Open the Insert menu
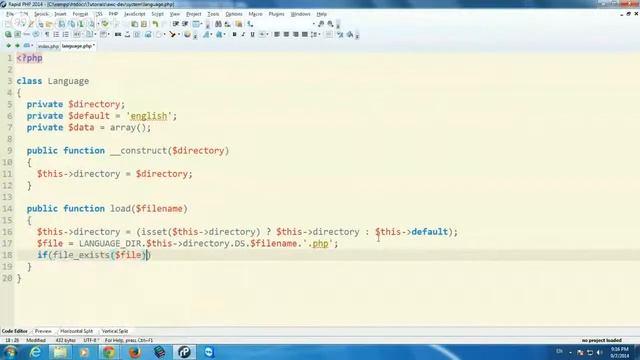The width and height of the screenshot is (640, 360). pyautogui.click(x=60, y=14)
